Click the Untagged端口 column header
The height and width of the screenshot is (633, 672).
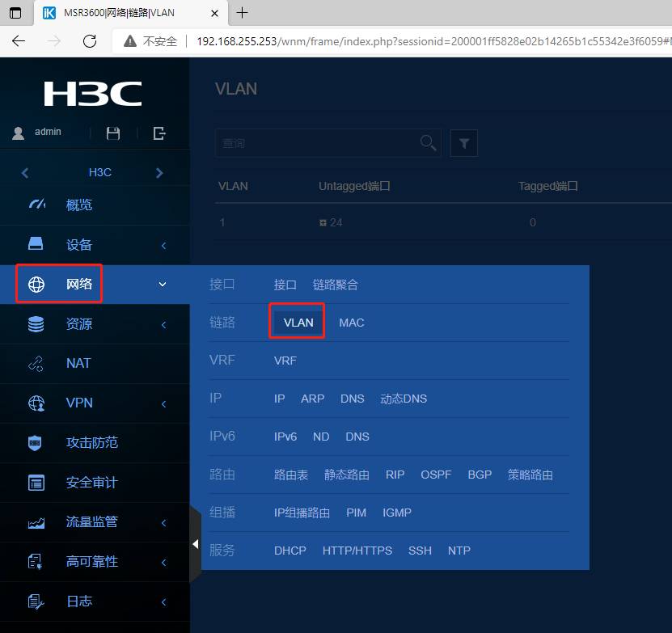click(x=354, y=186)
